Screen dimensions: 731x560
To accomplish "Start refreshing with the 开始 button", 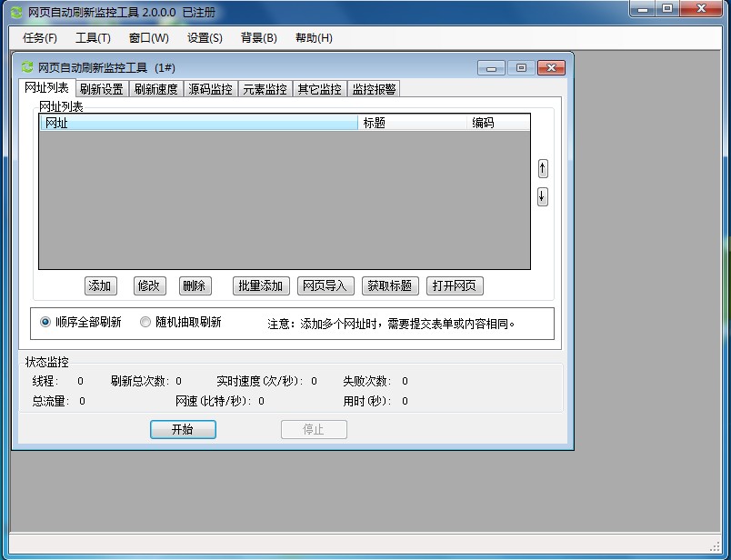I will [x=183, y=429].
